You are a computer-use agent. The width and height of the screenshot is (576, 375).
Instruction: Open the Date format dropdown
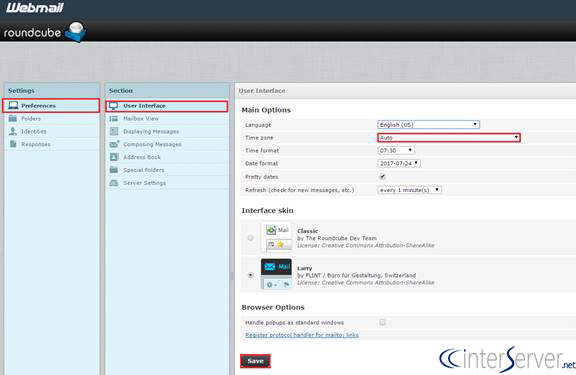[x=399, y=163]
